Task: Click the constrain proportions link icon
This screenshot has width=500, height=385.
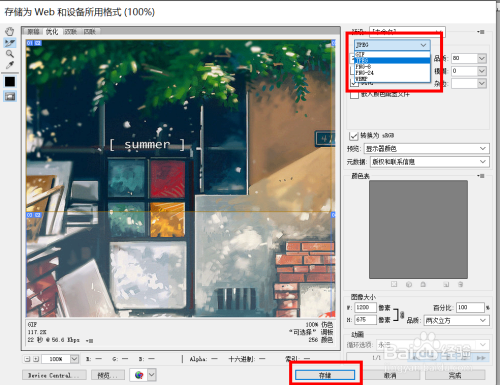Action: (402, 314)
